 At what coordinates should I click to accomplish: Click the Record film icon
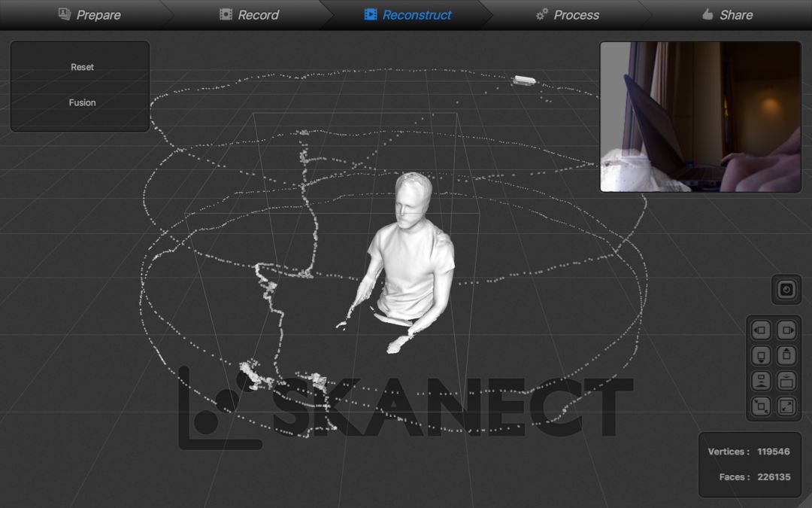226,14
